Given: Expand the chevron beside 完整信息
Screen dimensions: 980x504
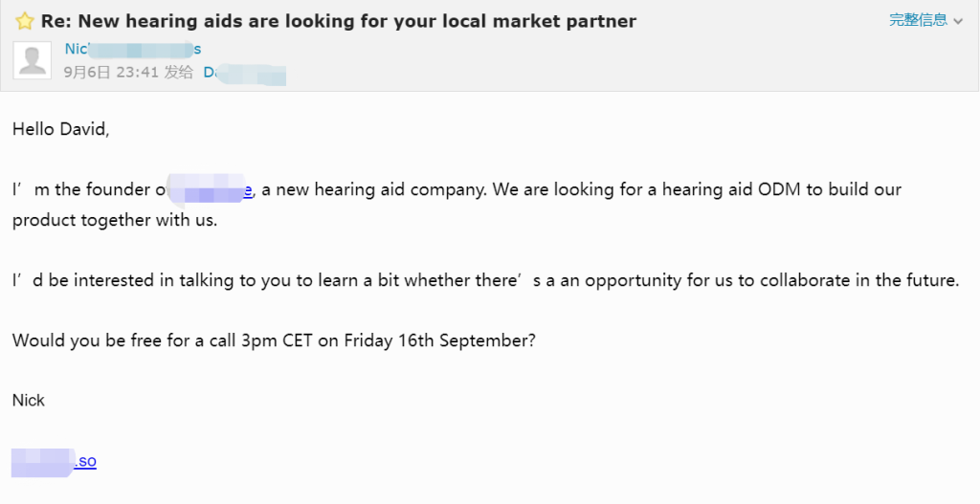Looking at the screenshot, I should [x=958, y=21].
